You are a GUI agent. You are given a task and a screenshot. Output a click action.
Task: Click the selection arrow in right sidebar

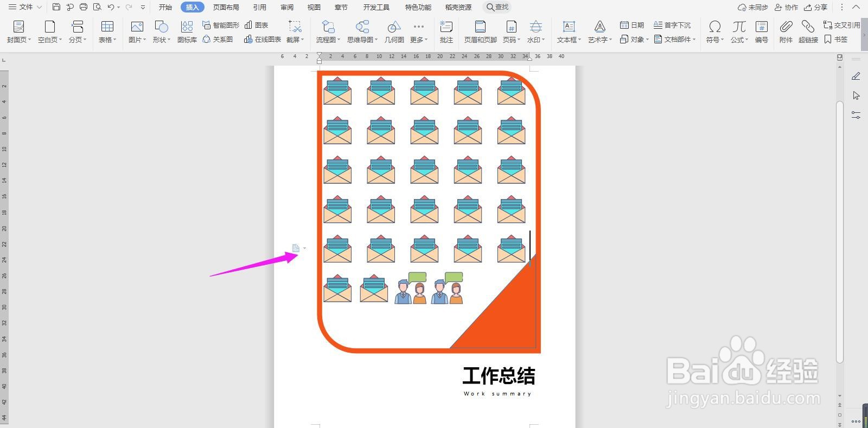pos(856,95)
